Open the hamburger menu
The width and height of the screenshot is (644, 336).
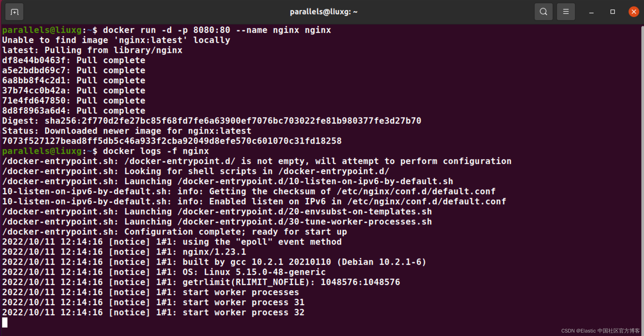tap(566, 12)
